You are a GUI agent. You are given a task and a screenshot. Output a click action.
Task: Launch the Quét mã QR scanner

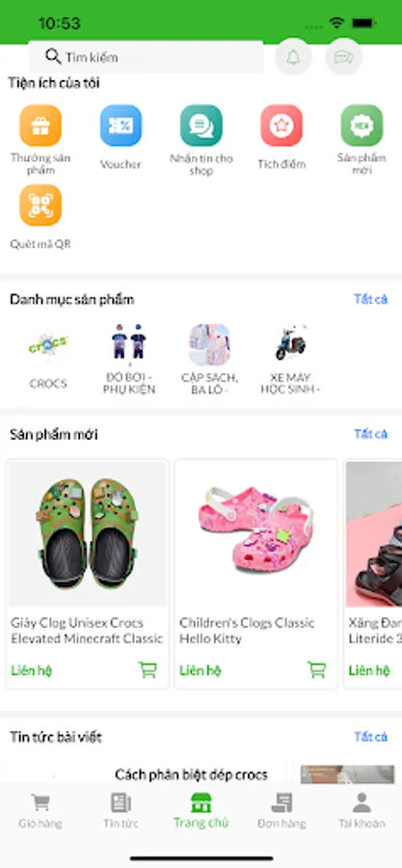pos(40,205)
